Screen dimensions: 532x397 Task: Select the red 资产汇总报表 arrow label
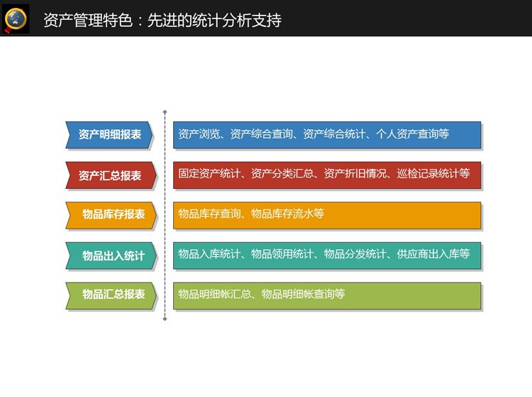tap(109, 175)
